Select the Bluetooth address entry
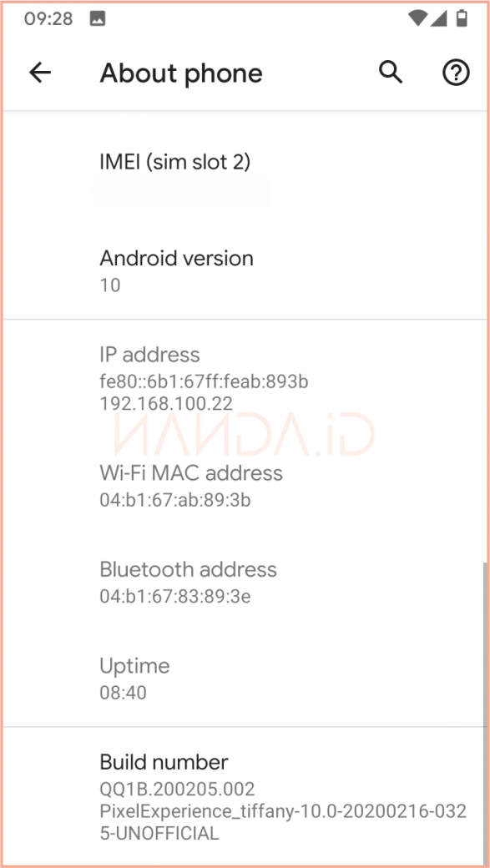 click(245, 583)
